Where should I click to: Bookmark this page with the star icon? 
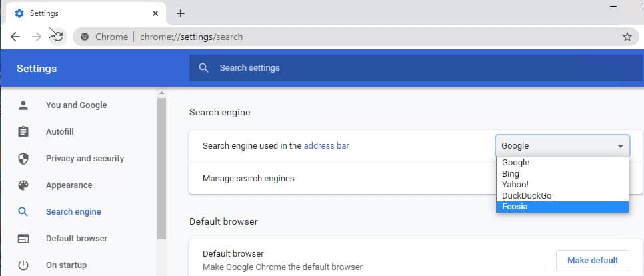(627, 37)
